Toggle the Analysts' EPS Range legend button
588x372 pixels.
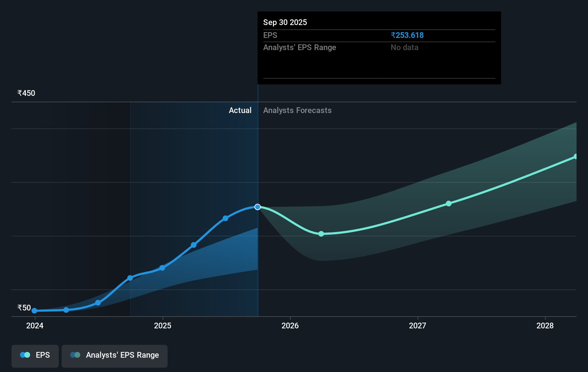[115, 356]
